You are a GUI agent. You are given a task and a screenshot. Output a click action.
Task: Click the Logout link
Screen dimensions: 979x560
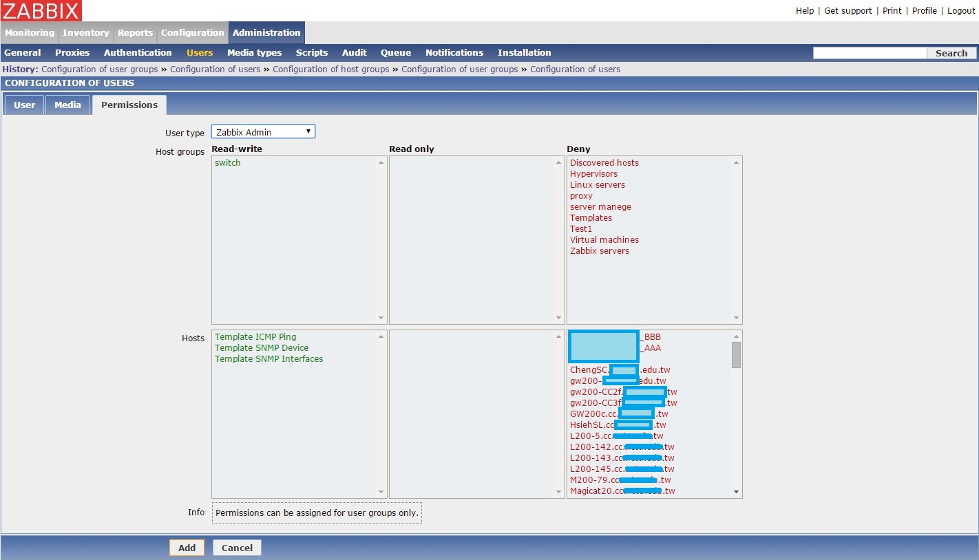961,10
